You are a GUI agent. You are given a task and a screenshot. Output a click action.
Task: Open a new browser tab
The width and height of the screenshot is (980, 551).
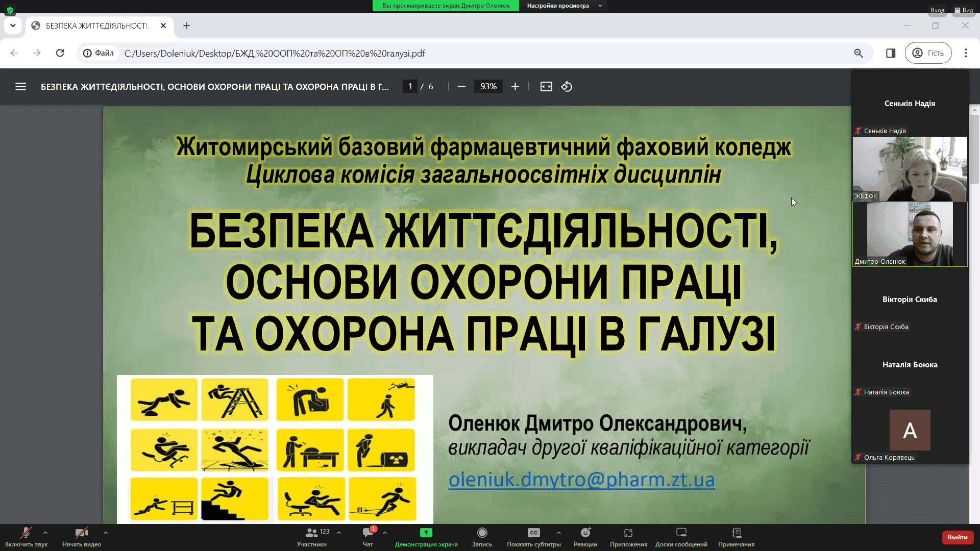click(x=187, y=26)
